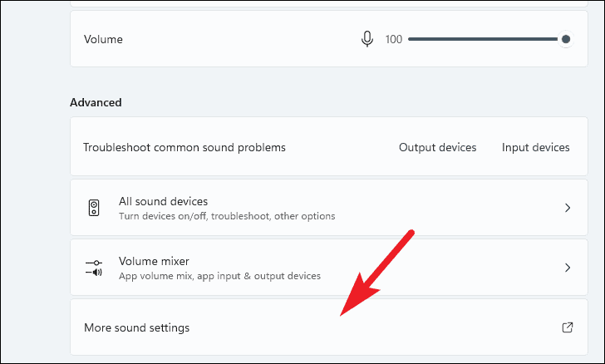Click the Troubleshoot common sound problems text
Screen dimensions: 605x364
click(184, 147)
